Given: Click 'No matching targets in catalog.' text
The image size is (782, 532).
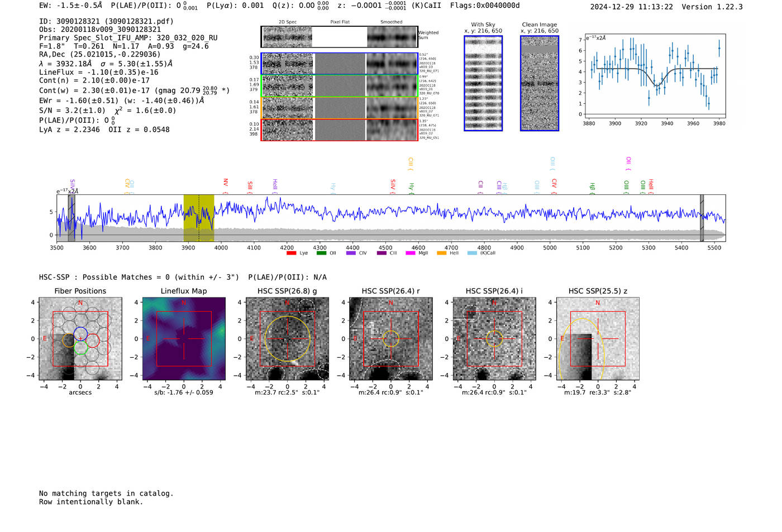Looking at the screenshot, I should pos(106,493).
